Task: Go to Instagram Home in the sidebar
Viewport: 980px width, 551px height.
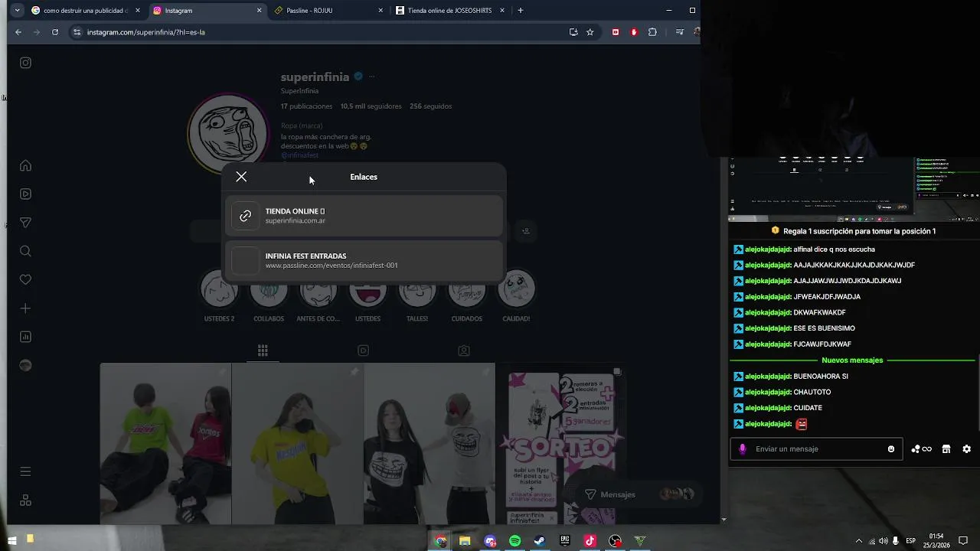Action: coord(25,165)
